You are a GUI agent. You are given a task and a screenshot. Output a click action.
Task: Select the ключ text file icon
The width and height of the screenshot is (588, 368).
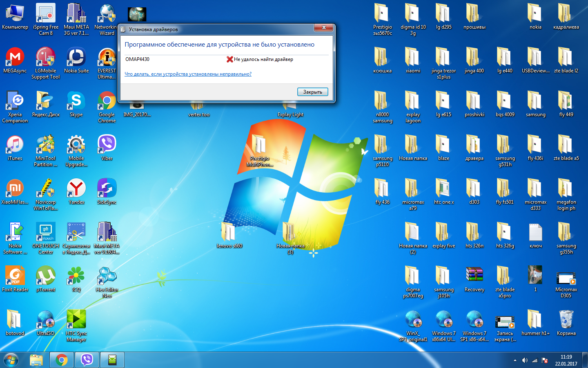pos(535,235)
